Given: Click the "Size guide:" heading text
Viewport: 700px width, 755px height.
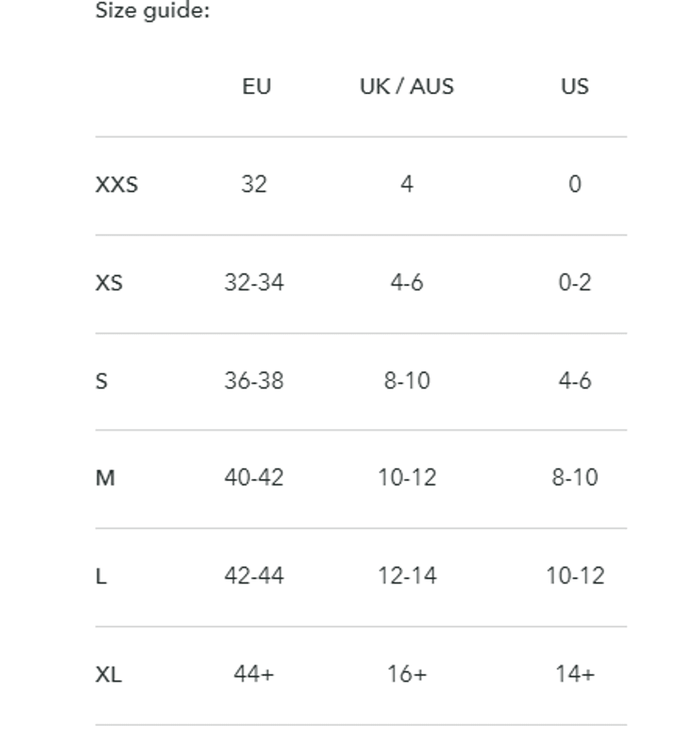Looking at the screenshot, I should point(152,11).
